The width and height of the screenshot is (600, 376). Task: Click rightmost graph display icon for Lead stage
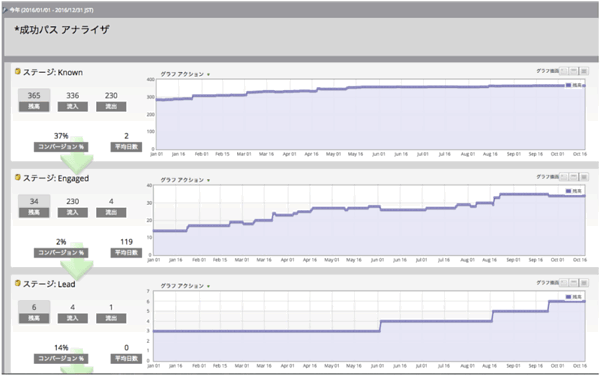[584, 283]
